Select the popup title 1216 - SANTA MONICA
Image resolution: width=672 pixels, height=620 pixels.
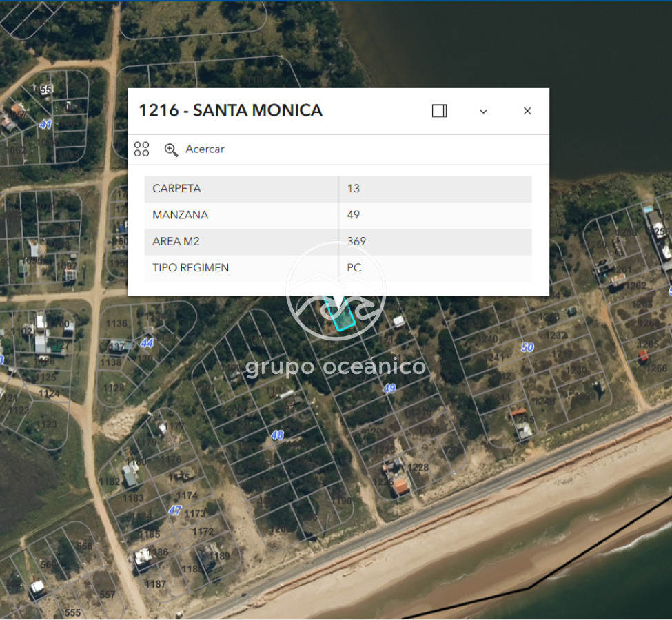pyautogui.click(x=231, y=110)
